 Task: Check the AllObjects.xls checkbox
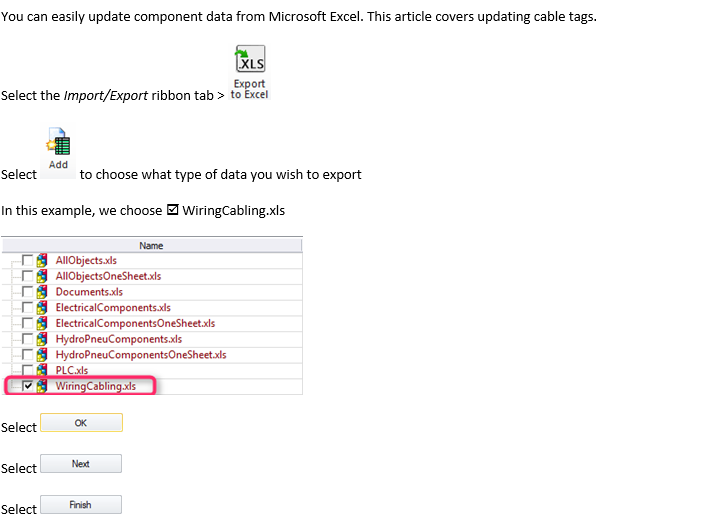pos(28,260)
